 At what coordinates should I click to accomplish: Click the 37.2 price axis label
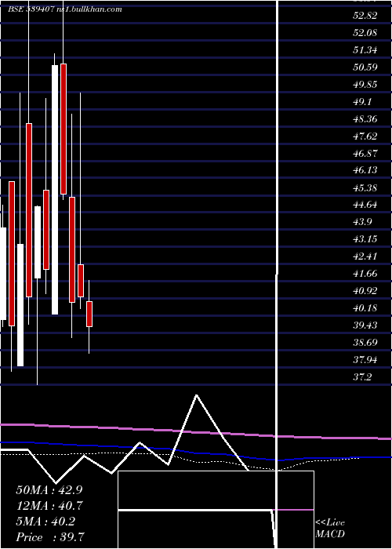[362, 377]
